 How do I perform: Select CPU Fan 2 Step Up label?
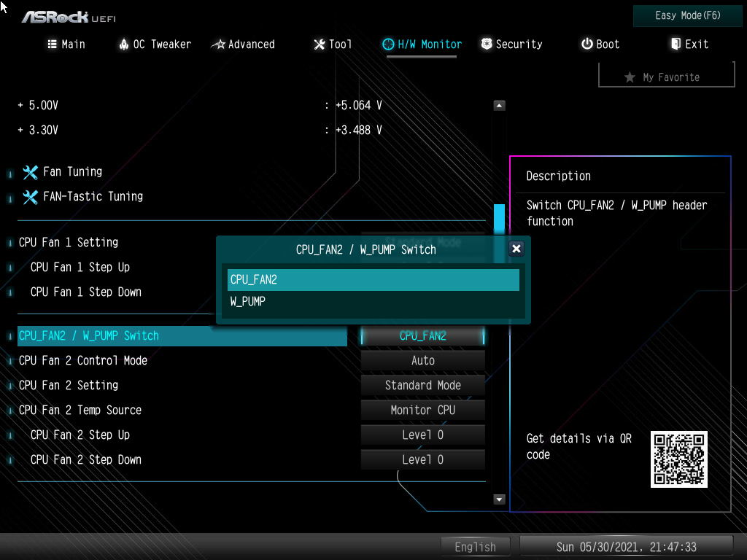point(80,435)
